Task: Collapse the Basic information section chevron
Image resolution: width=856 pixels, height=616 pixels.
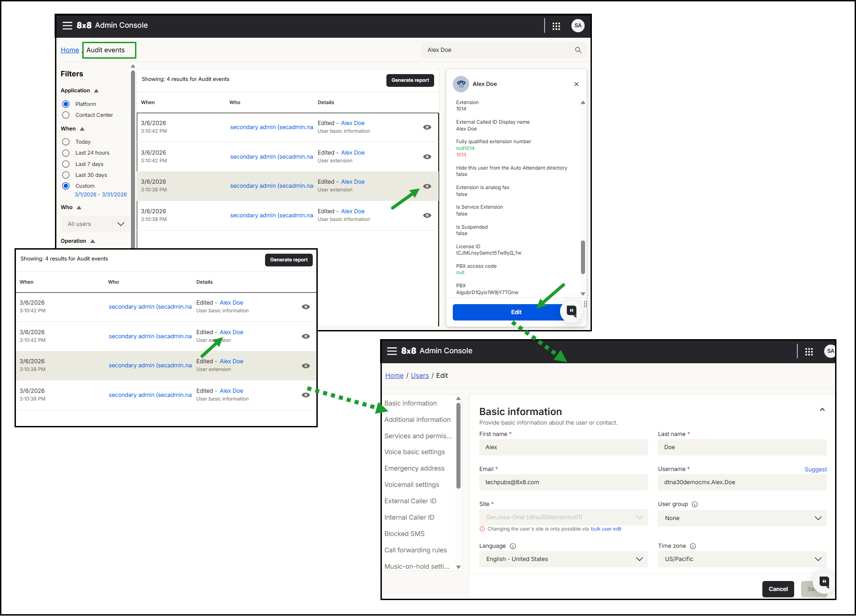Action: (822, 410)
